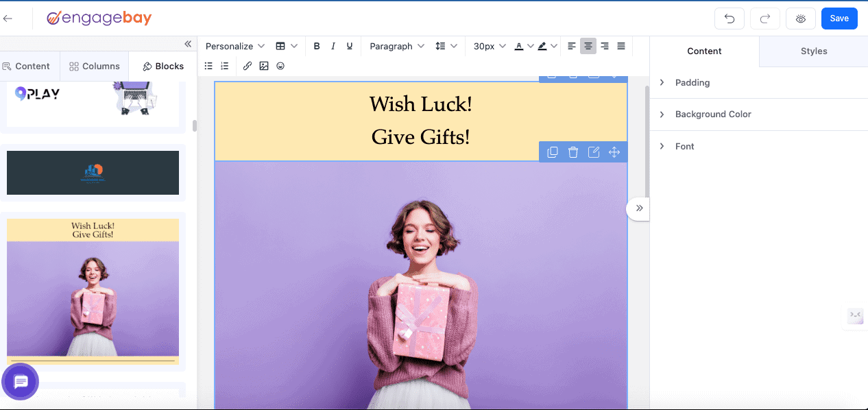Viewport: 868px width, 410px height.
Task: Click the blocks list scrollbar
Action: [x=195, y=126]
